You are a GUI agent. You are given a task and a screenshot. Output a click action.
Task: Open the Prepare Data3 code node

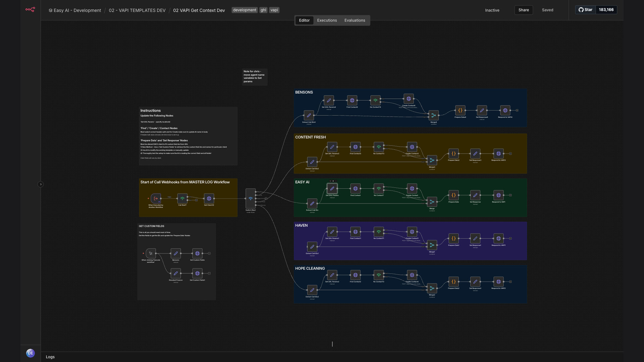(453, 154)
